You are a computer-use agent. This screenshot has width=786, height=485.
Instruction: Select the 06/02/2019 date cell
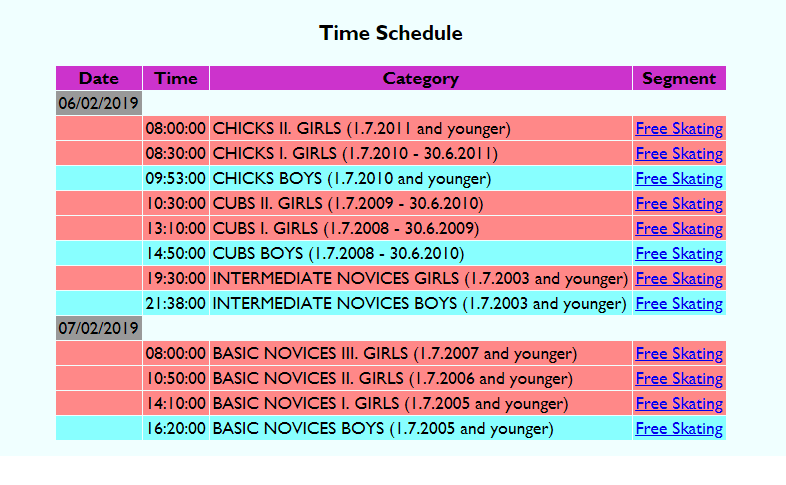[x=99, y=103]
